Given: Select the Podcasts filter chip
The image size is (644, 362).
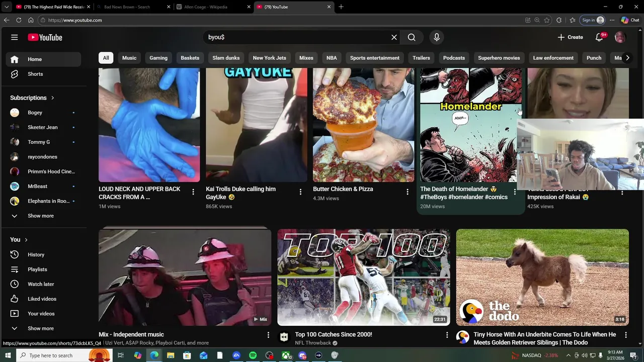Looking at the screenshot, I should [454, 58].
